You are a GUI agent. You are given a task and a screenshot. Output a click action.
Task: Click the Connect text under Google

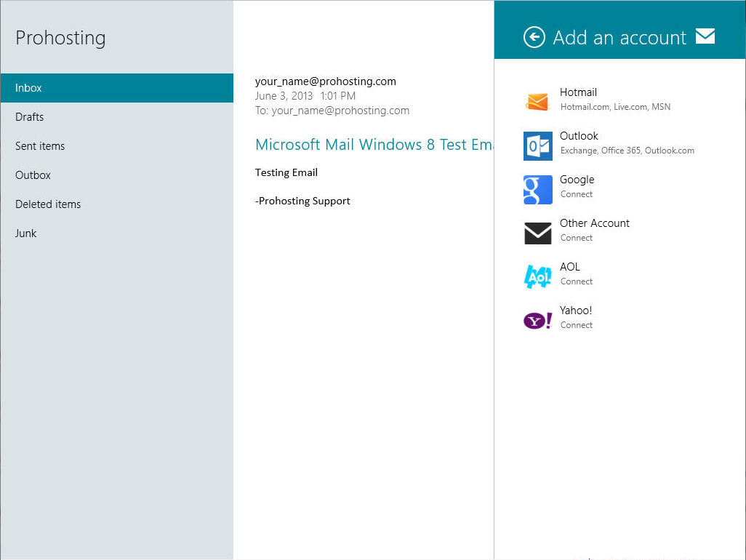tap(576, 194)
